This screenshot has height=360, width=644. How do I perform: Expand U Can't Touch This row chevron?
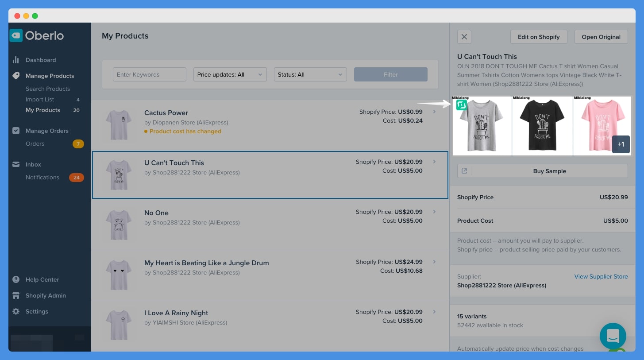click(x=435, y=162)
